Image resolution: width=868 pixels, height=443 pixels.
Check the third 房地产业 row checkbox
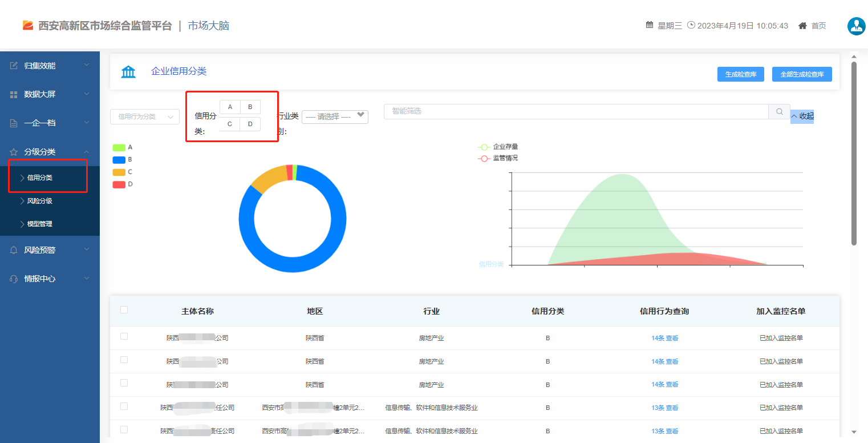124,383
